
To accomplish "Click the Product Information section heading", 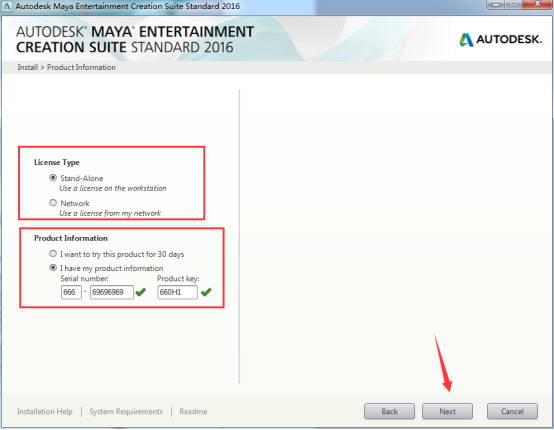I will (71, 238).
